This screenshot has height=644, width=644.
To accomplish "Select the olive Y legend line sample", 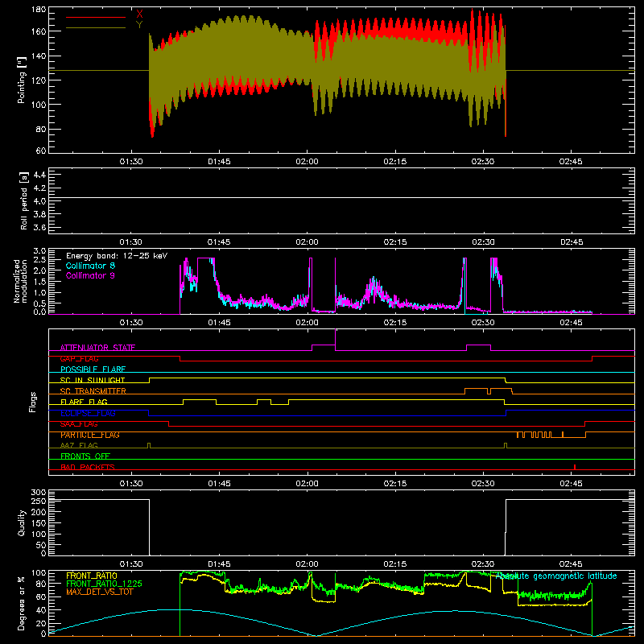I will coord(96,28).
